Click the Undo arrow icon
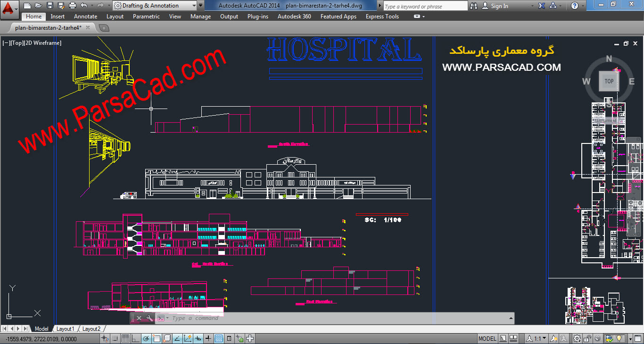This screenshot has height=344, width=644. pyautogui.click(x=84, y=6)
